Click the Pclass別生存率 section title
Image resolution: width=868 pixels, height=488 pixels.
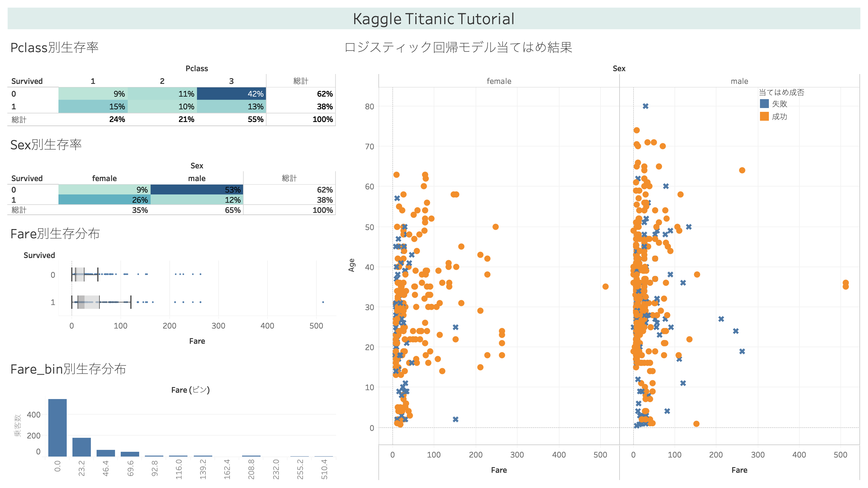pyautogui.click(x=54, y=48)
